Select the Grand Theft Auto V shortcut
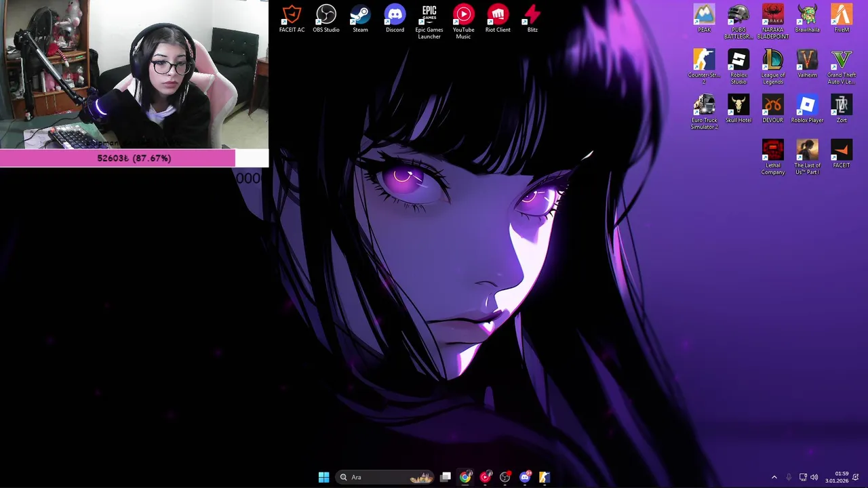Image resolution: width=868 pixels, height=488 pixels. pyautogui.click(x=842, y=66)
